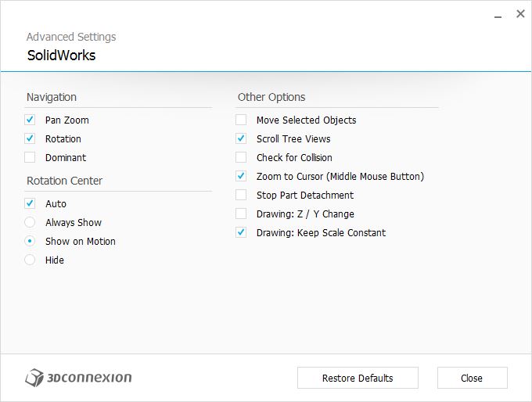The image size is (532, 402).
Task: Click the Scroll Tree Views label
Action: [293, 138]
